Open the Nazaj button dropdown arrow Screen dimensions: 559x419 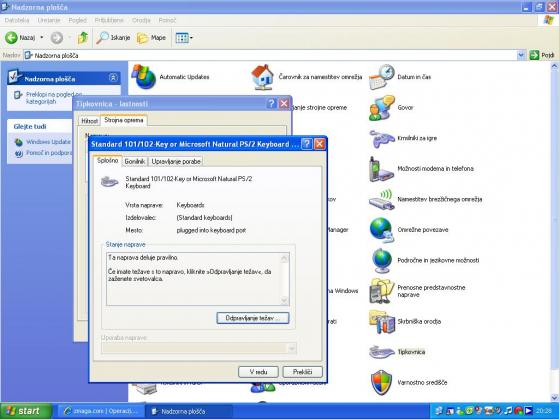coord(42,37)
